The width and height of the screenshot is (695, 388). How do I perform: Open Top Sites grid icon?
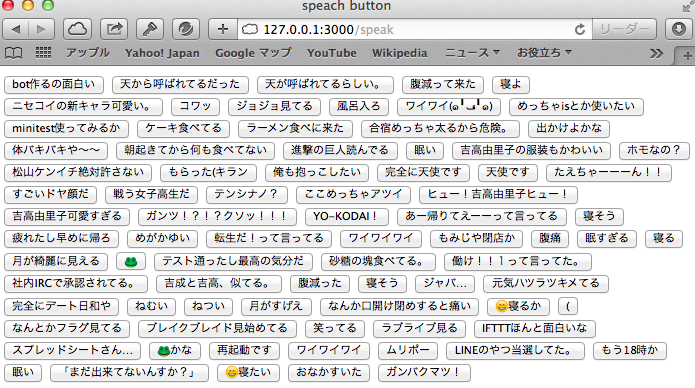(43, 53)
